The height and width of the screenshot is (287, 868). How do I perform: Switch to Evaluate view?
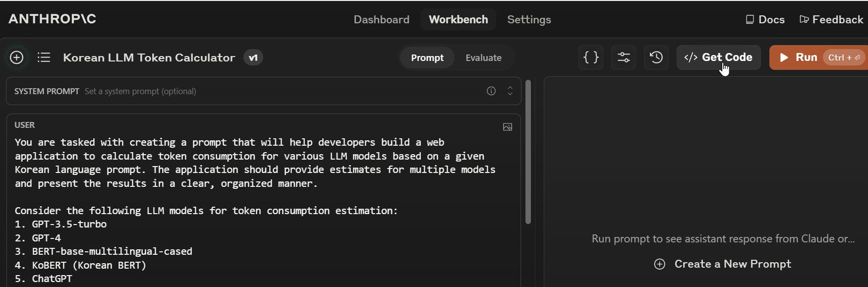click(x=483, y=57)
